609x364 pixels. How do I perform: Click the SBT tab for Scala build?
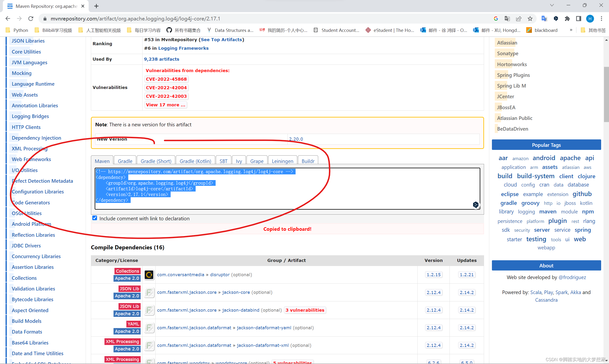tap(224, 161)
